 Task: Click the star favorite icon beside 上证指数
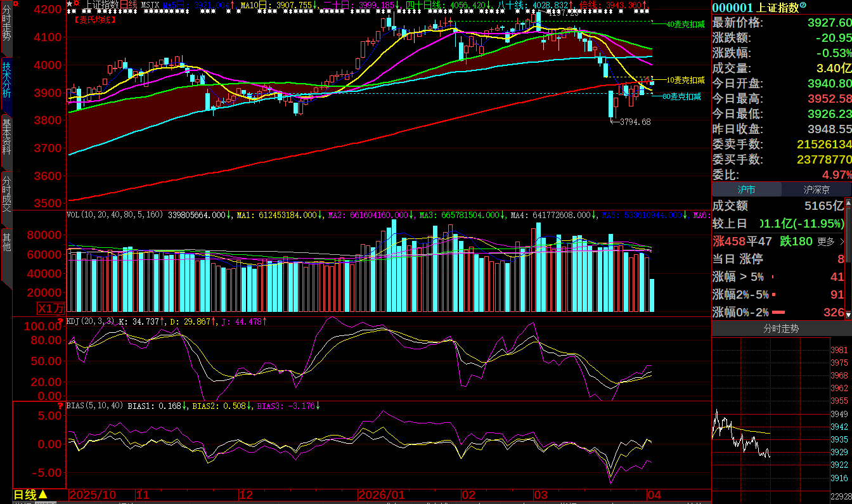(x=70, y=4)
